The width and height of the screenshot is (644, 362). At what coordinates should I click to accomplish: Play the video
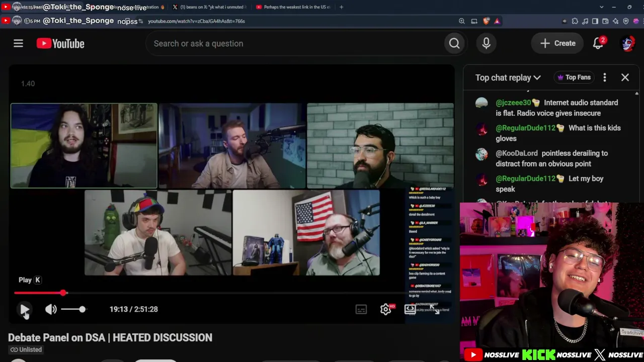[x=24, y=309]
